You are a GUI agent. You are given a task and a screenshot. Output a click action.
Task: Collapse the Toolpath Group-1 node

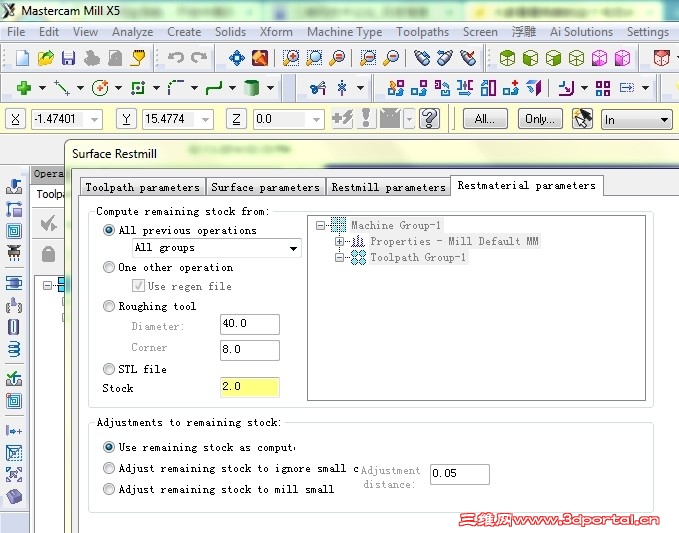[340, 258]
